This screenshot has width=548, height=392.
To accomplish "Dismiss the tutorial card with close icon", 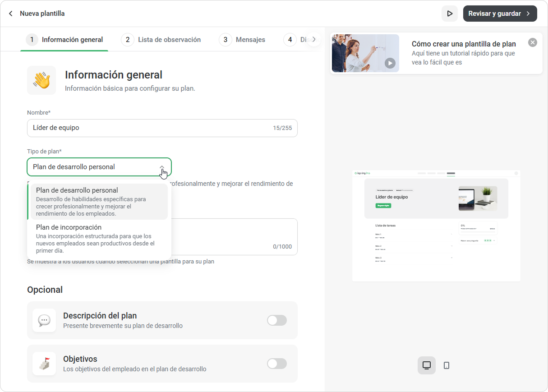I will 533,42.
